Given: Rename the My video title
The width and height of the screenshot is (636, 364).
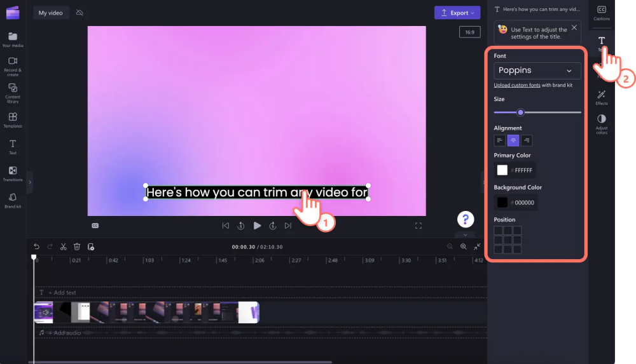Looking at the screenshot, I should tap(51, 13).
